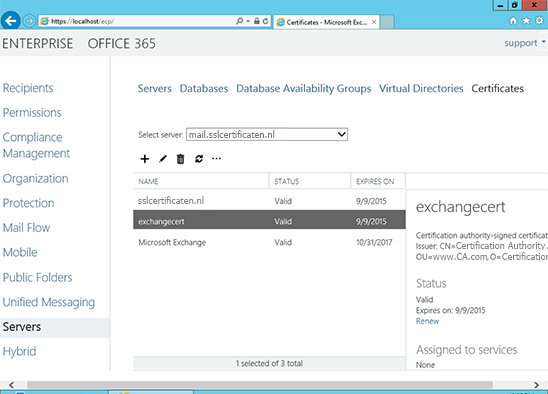The width and height of the screenshot is (548, 394).
Task: Open Mobile in the sidebar
Action: tap(20, 252)
